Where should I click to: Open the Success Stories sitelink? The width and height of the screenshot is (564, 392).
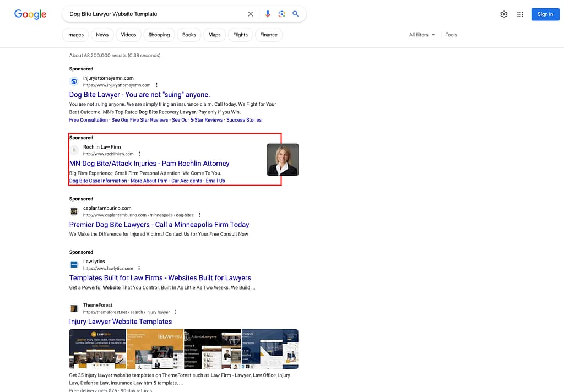click(244, 120)
